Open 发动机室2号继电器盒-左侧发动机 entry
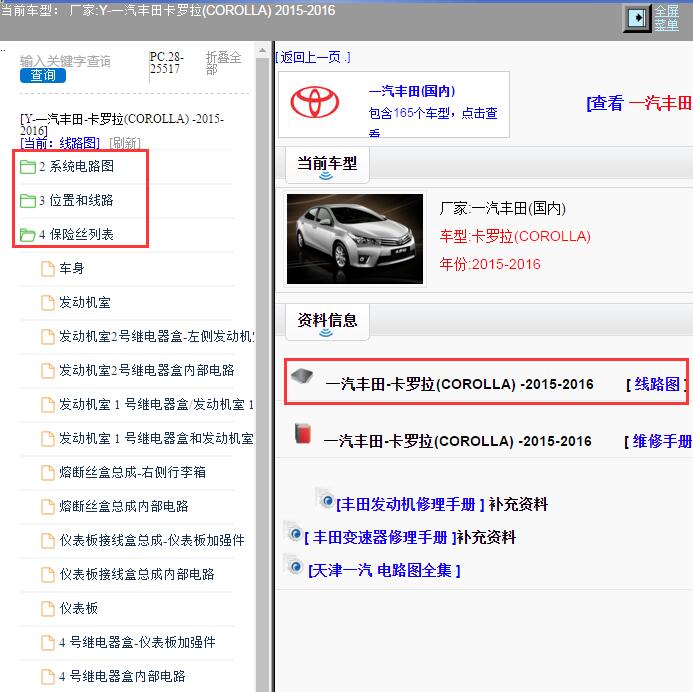 pos(156,337)
